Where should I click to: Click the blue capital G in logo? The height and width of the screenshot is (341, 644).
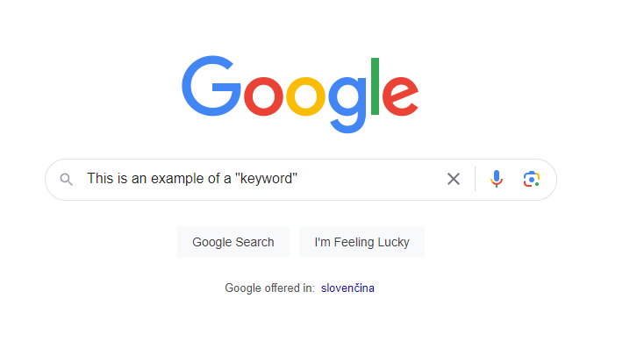[211, 86]
